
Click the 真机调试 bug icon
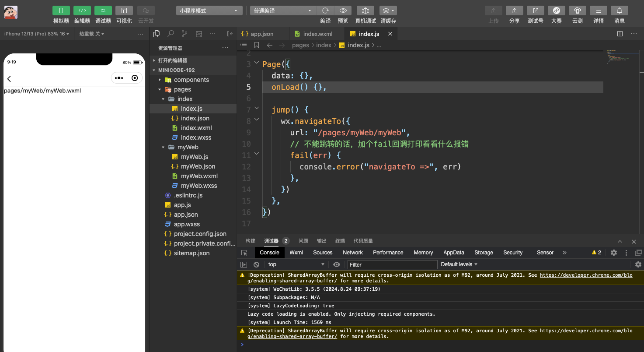coord(365,11)
